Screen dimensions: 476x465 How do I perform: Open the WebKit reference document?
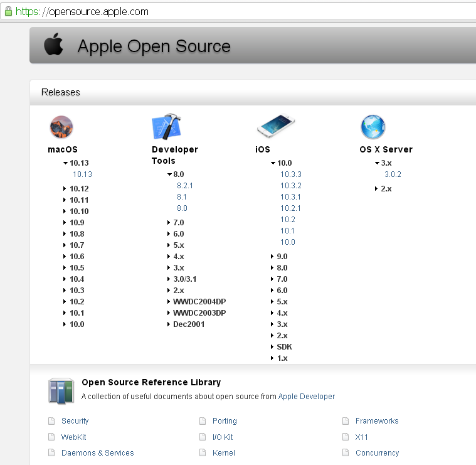point(74,437)
